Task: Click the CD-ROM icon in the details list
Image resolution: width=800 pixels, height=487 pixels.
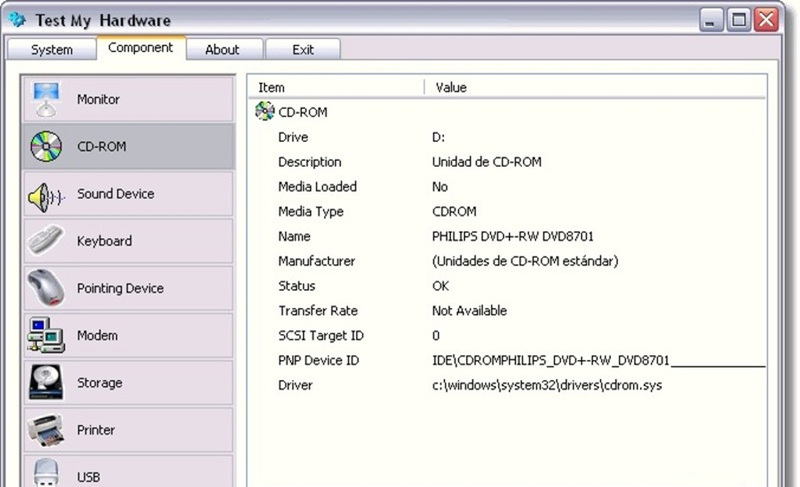Action: click(x=265, y=111)
